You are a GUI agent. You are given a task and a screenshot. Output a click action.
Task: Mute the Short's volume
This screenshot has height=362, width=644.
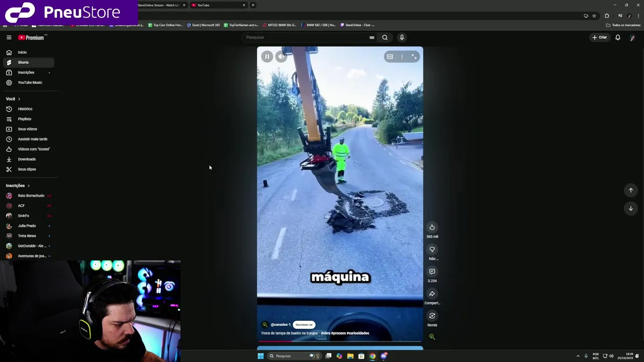pyautogui.click(x=281, y=57)
